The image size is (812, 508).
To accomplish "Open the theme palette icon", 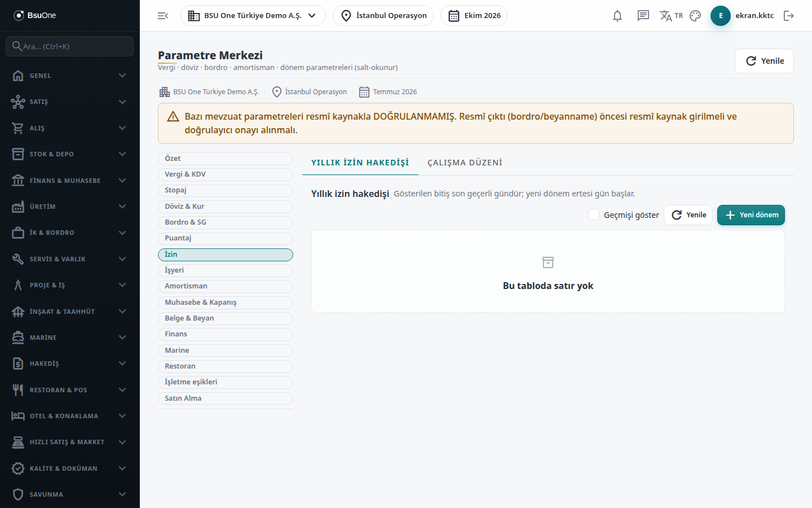I will tap(695, 16).
